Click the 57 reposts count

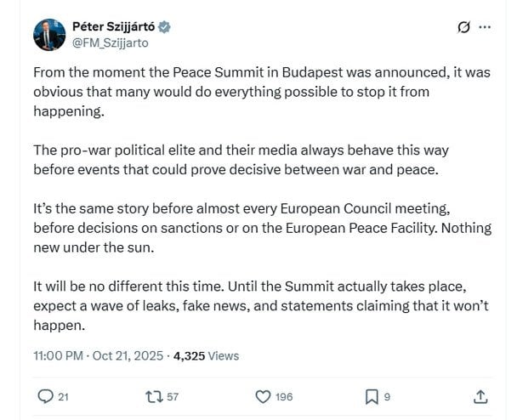(x=173, y=396)
